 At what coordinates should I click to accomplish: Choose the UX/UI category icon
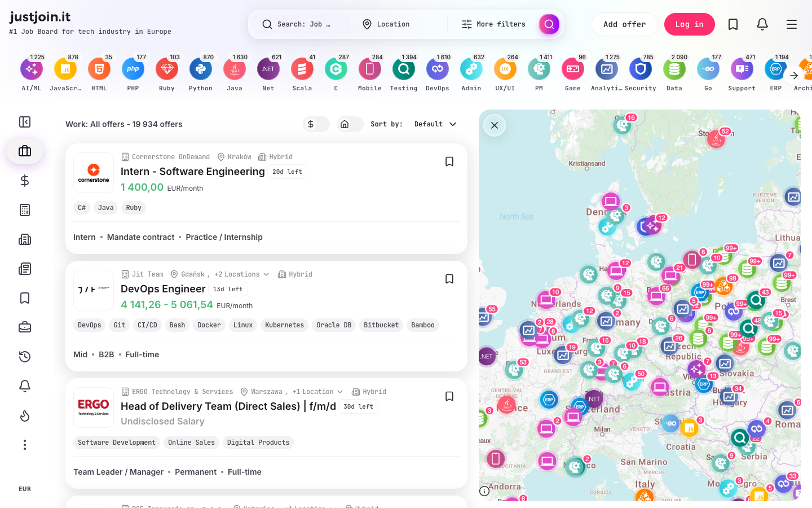click(x=505, y=69)
